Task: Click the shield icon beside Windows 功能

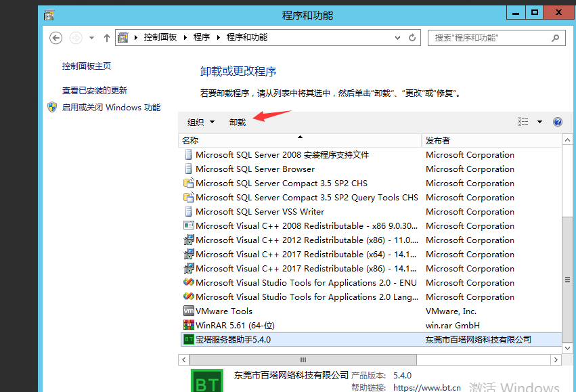Action: coord(52,107)
